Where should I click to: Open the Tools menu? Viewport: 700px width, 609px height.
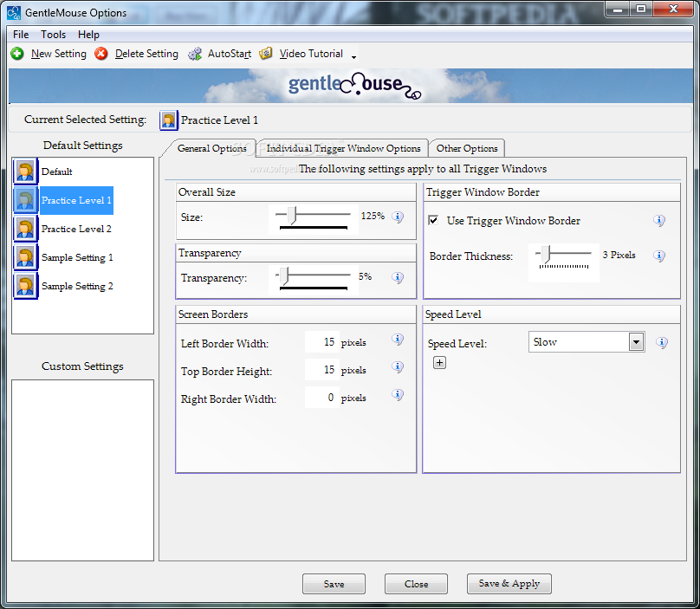(53, 35)
